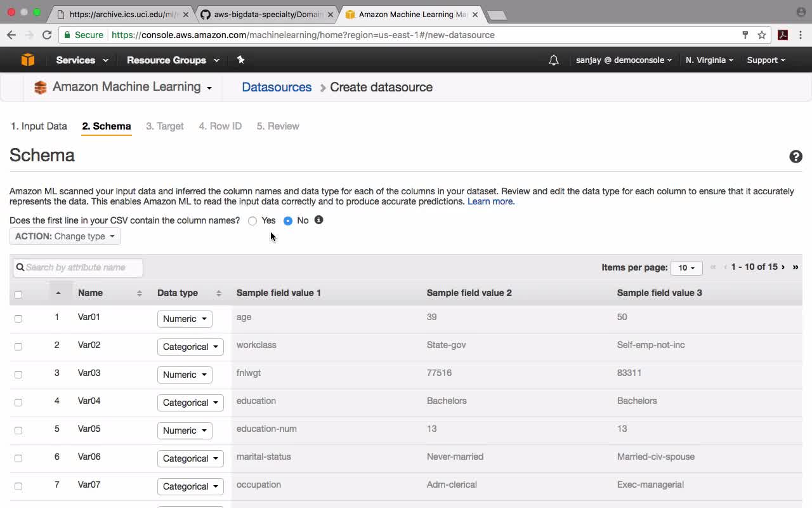Check the select-all header checkbox

18,294
